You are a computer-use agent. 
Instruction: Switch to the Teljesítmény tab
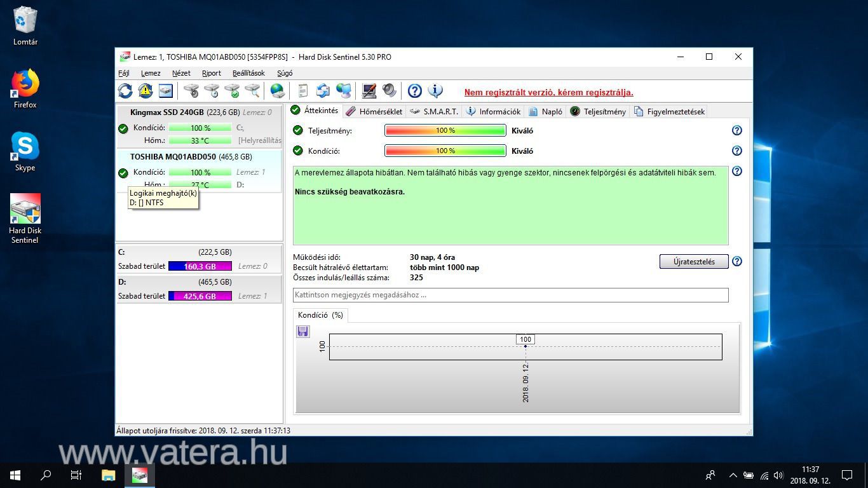598,111
